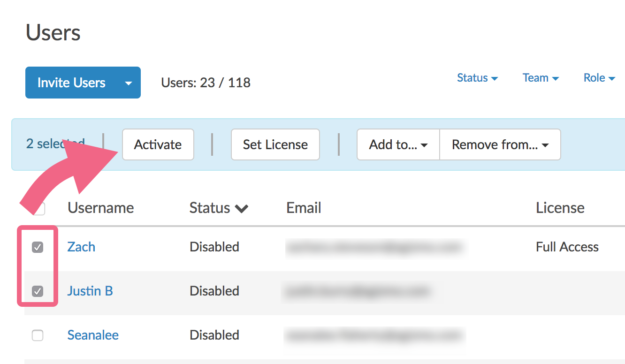Image resolution: width=625 pixels, height=364 pixels.
Task: Open the Team filter dropdown
Action: [x=541, y=78]
